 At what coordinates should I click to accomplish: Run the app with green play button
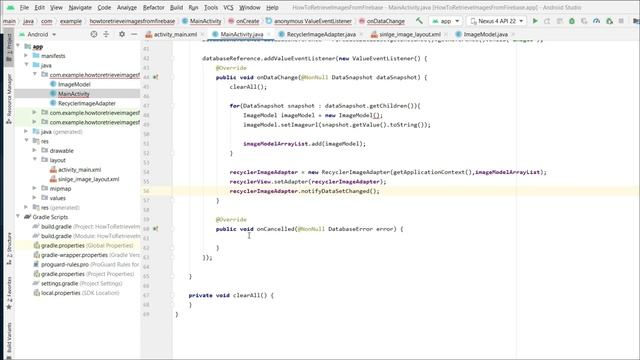(535, 21)
